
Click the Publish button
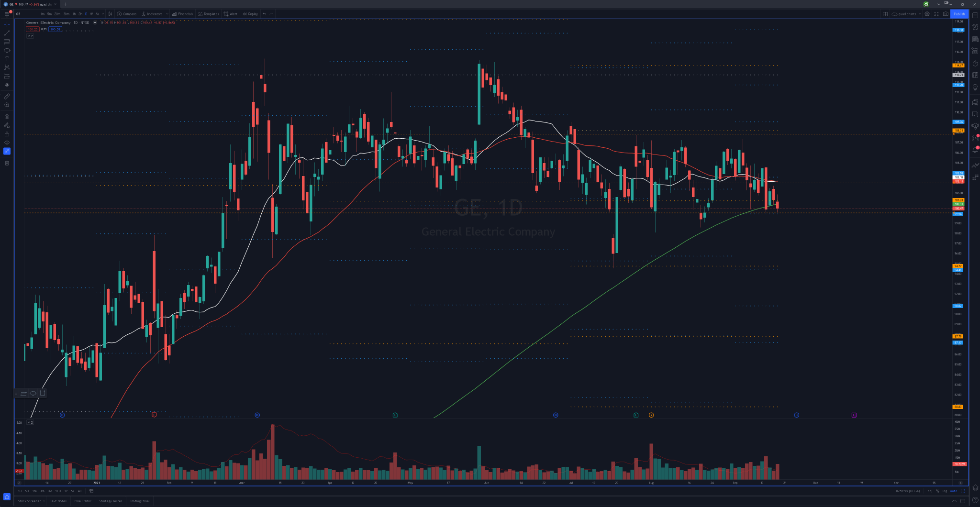[x=959, y=14]
